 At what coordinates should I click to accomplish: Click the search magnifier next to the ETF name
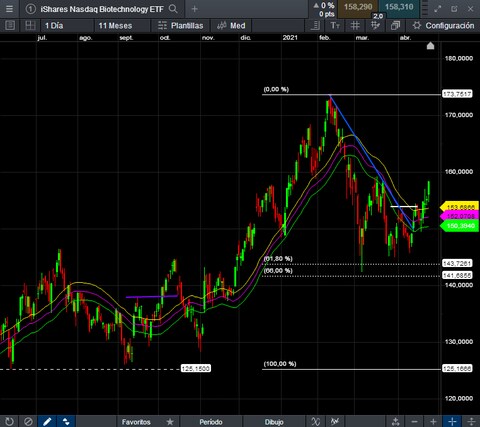click(173, 9)
